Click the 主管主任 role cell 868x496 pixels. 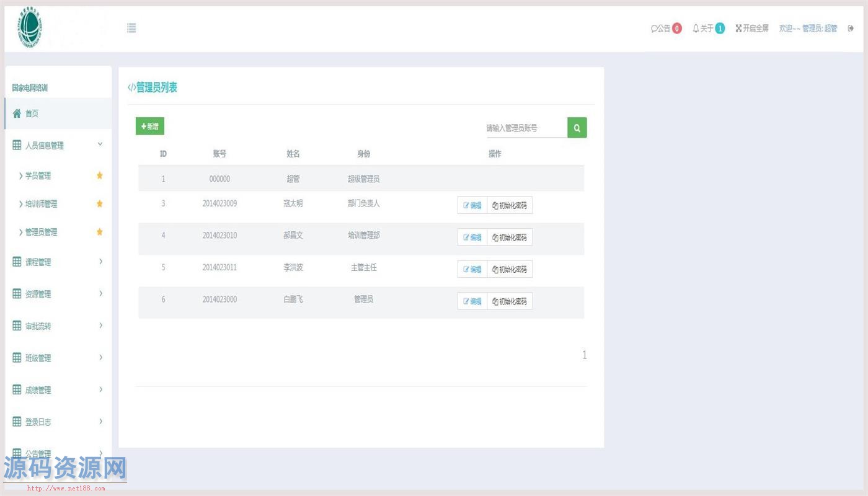tap(364, 268)
